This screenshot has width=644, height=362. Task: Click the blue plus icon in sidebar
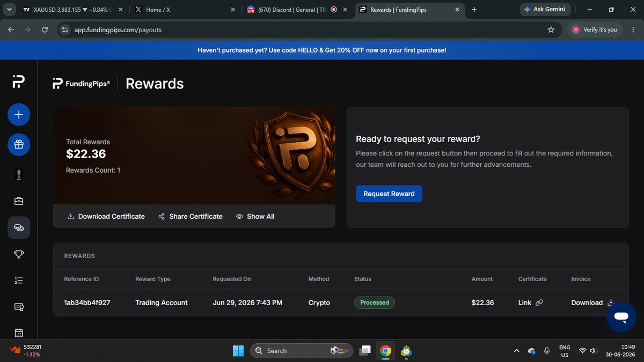19,114
